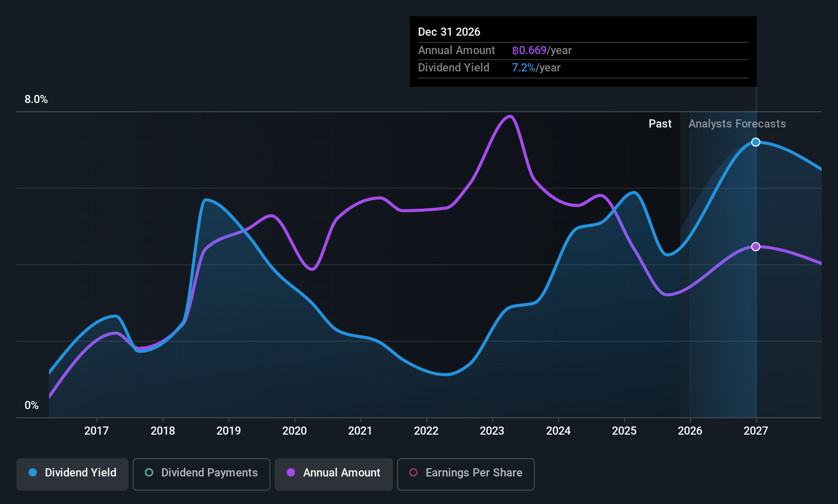
Task: Select the blue forecast marker on the yield line
Action: [x=755, y=142]
